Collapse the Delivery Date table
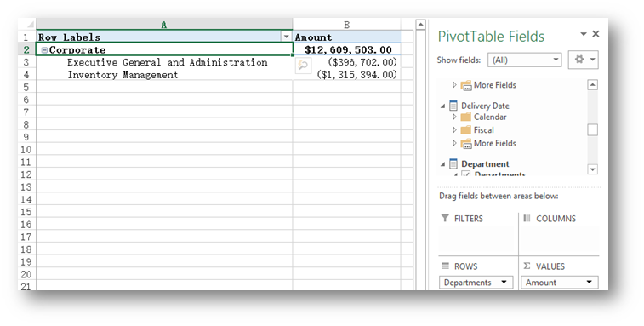The height and width of the screenshot is (326, 644). tap(442, 106)
